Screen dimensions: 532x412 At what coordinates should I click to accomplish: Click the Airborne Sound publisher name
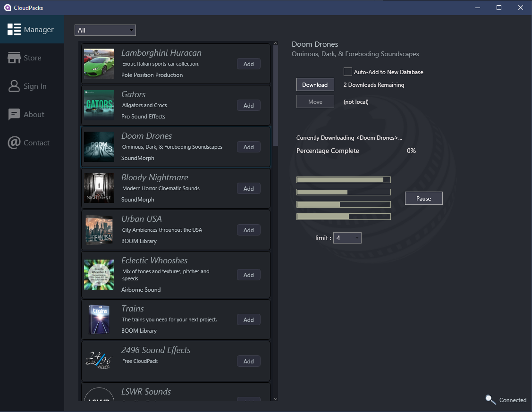coord(141,290)
